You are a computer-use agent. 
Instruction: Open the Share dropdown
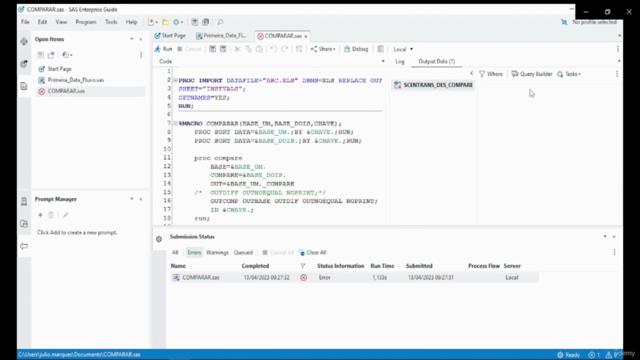323,49
